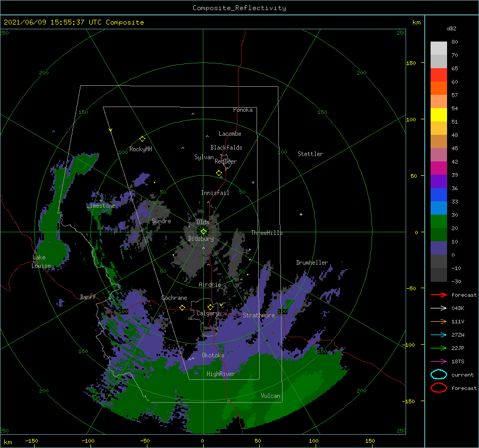Click the 'Calgary' city label
This screenshot has height=448, width=479.
208,313
